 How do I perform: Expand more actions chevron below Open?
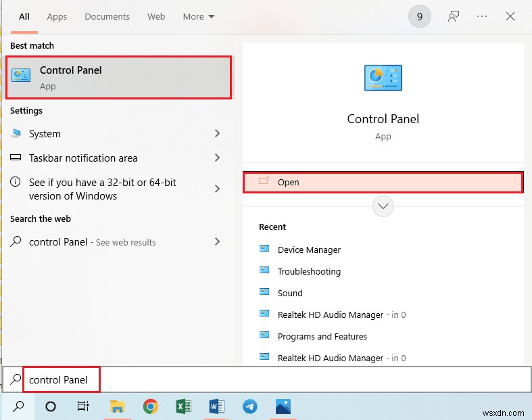point(383,206)
